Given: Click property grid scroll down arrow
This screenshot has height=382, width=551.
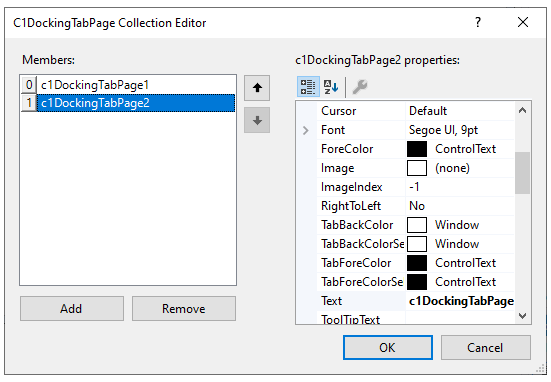Looking at the screenshot, I should tap(523, 316).
